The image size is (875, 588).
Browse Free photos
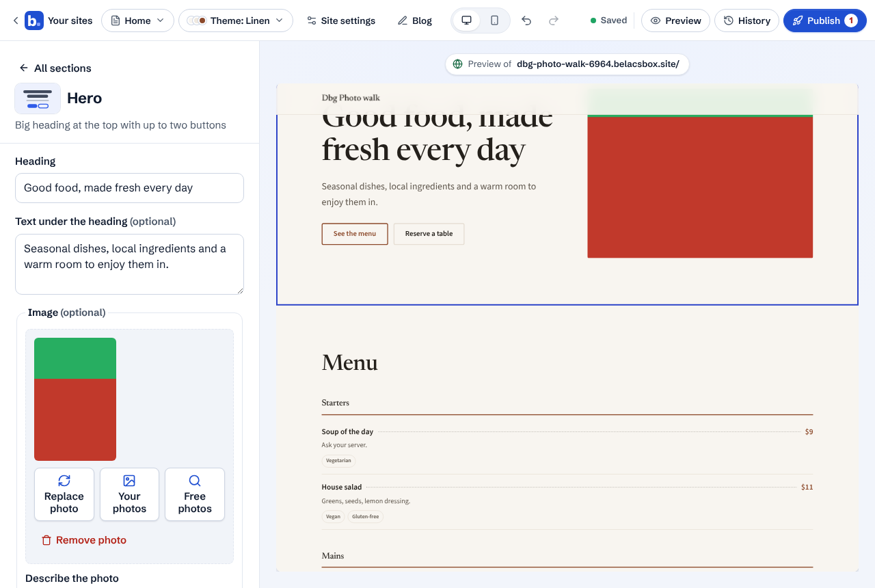[x=195, y=494]
